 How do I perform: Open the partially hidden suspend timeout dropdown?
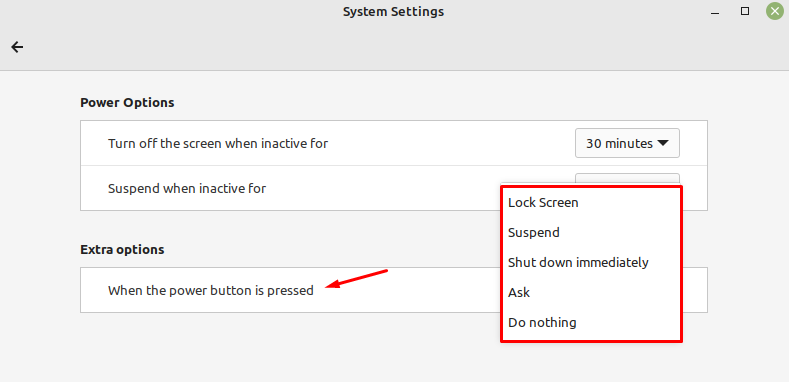click(x=627, y=179)
